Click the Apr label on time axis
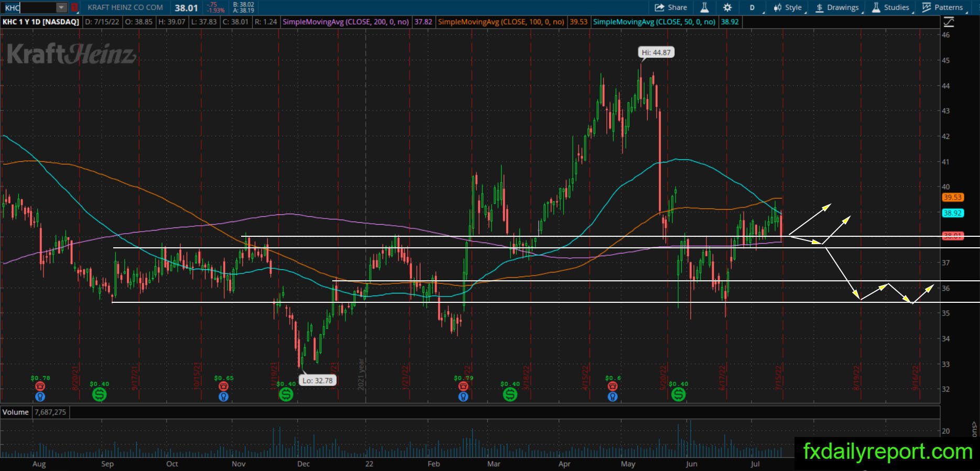Viewport: 980px width, 471px height. coord(564,464)
